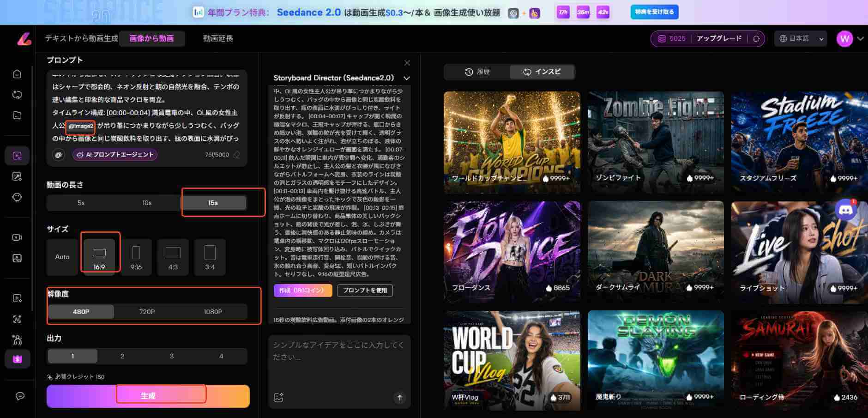Screen dimensions: 868x418
Task: Switch to 動画延長 tab
Action: [x=218, y=38]
